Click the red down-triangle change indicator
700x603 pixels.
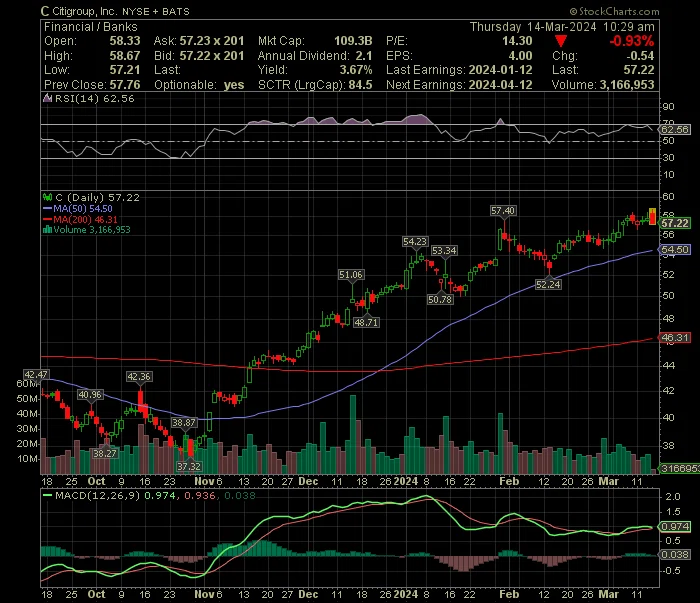tap(561, 42)
